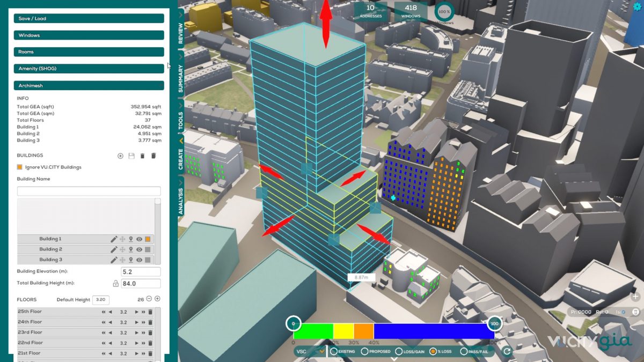644x362 pixels.
Task: Click the save building floppy disk icon
Action: click(x=131, y=156)
